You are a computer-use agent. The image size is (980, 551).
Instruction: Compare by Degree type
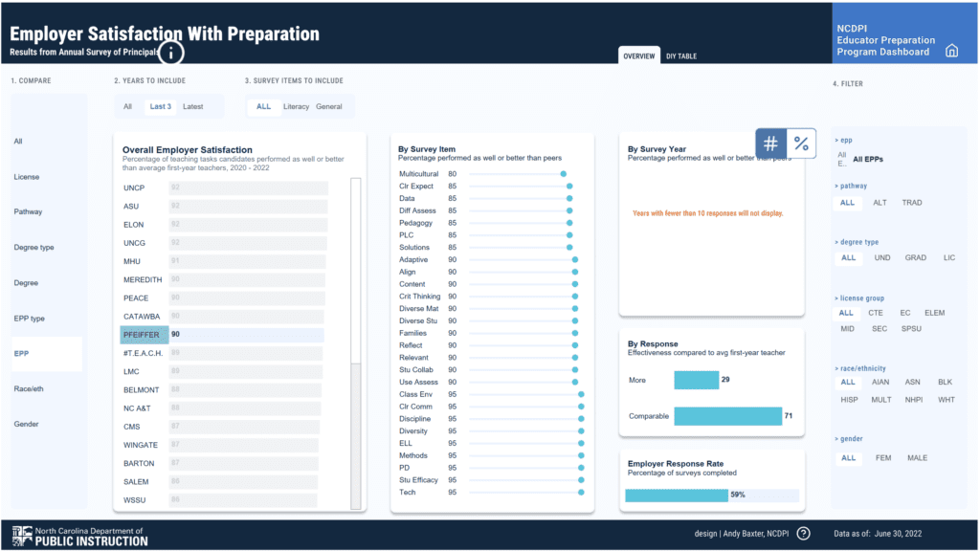tap(33, 248)
